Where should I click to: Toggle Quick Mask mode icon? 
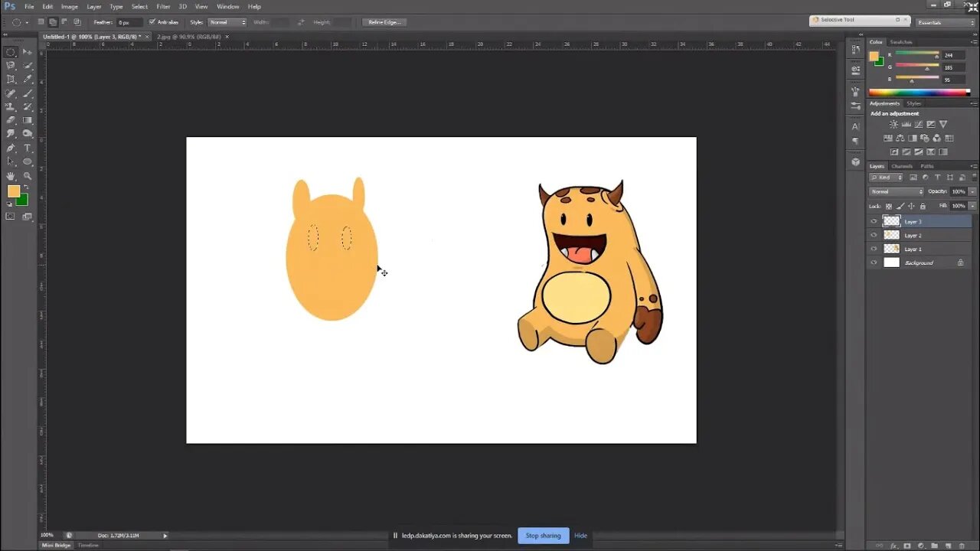(11, 217)
